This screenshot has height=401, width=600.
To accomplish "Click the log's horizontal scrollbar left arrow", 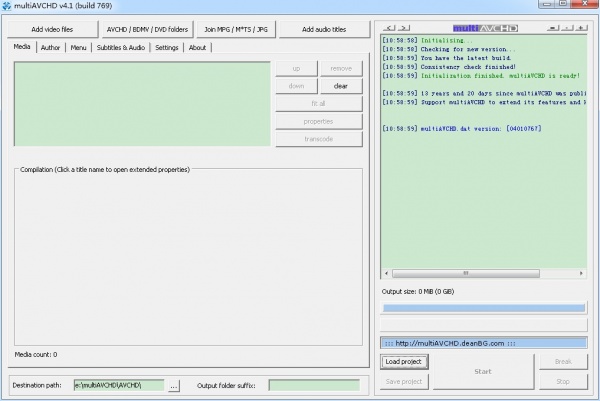I will [387, 273].
